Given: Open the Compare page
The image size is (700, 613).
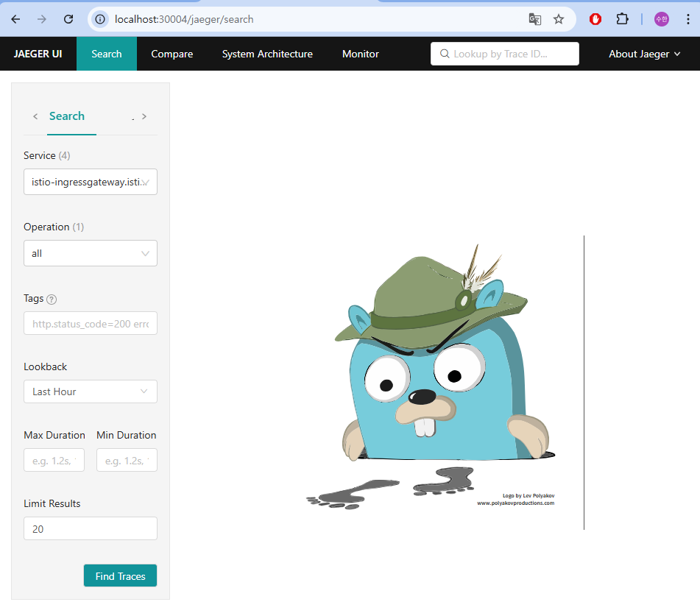Looking at the screenshot, I should [172, 54].
